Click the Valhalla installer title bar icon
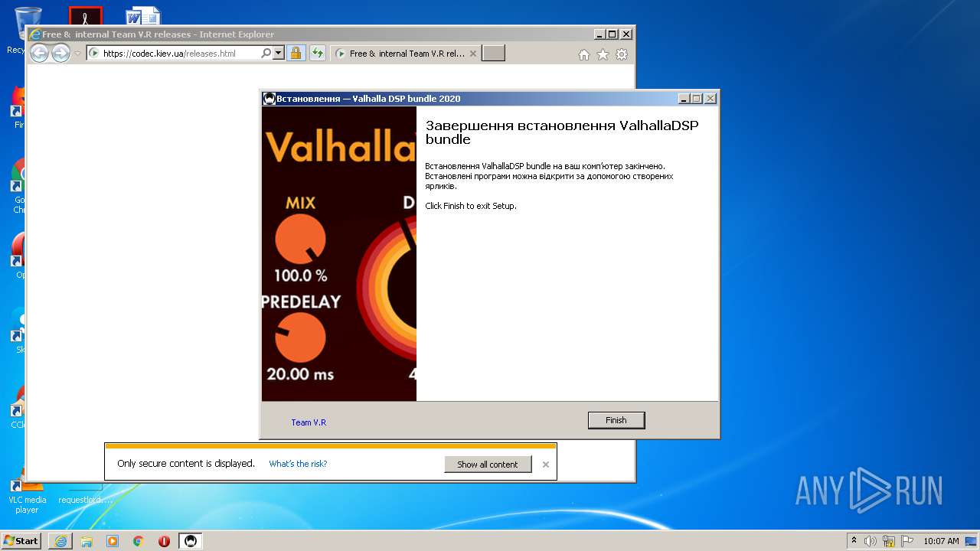Image resolution: width=980 pixels, height=551 pixels. click(269, 99)
